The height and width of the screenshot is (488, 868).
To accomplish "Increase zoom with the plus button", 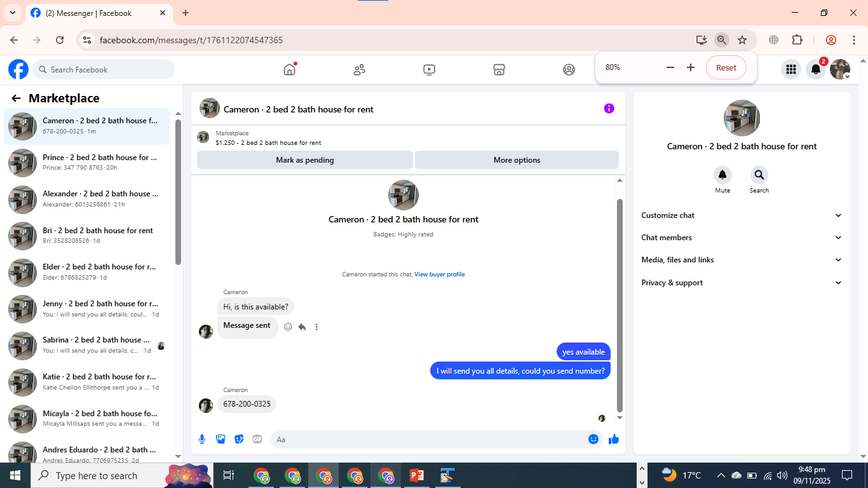I will click(x=691, y=67).
